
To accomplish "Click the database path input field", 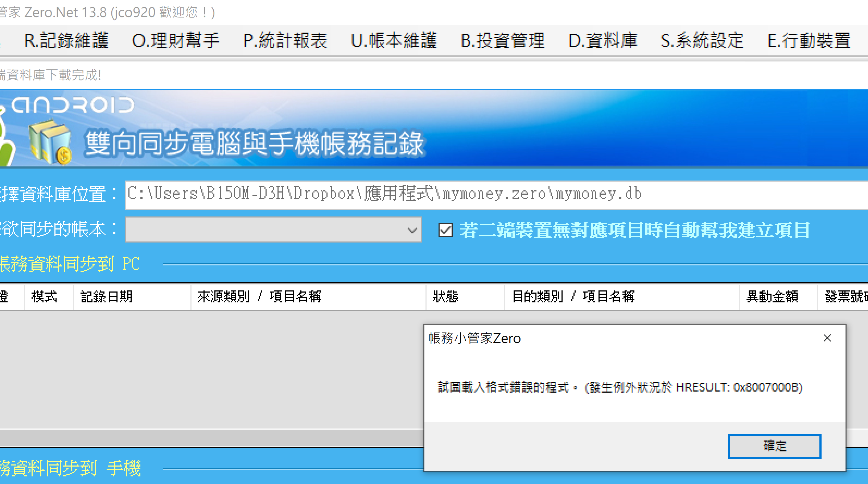I will (x=497, y=195).
